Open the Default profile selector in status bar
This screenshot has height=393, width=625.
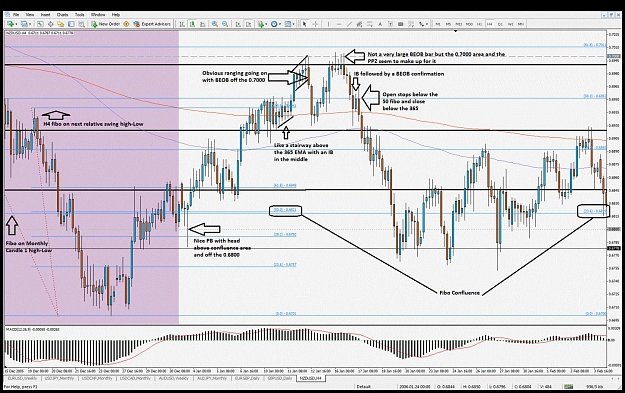(364, 387)
